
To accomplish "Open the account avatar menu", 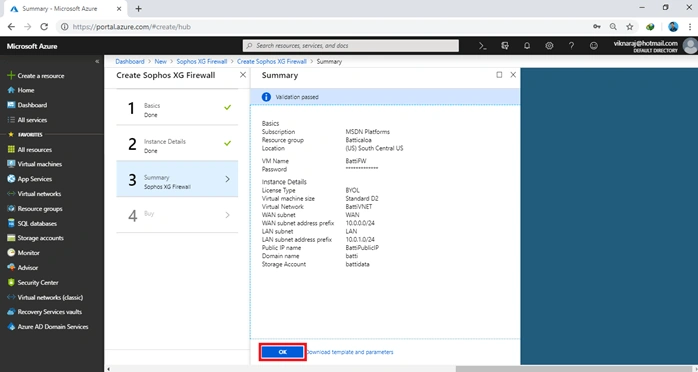I will point(690,46).
